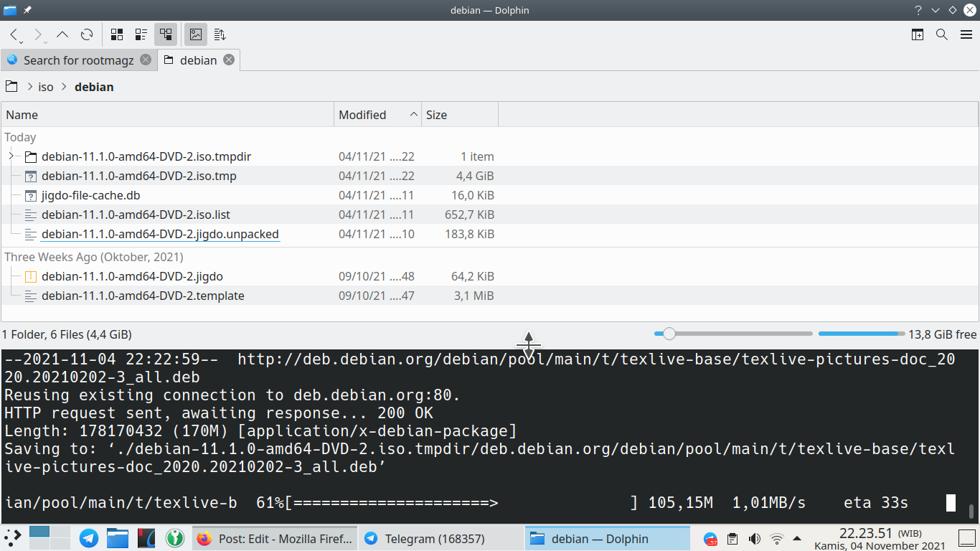Show hidden system tray icons
Image resolution: width=980 pixels, height=551 pixels.
[x=798, y=539]
